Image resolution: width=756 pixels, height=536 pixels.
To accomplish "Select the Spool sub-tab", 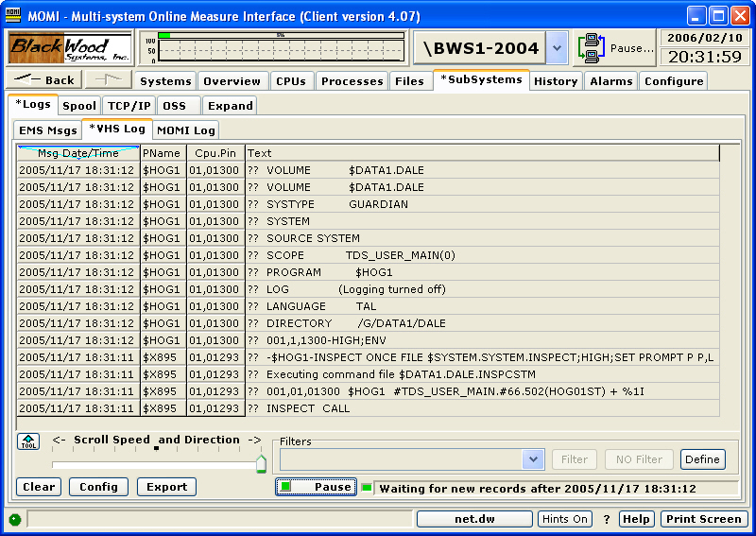I will [x=79, y=106].
